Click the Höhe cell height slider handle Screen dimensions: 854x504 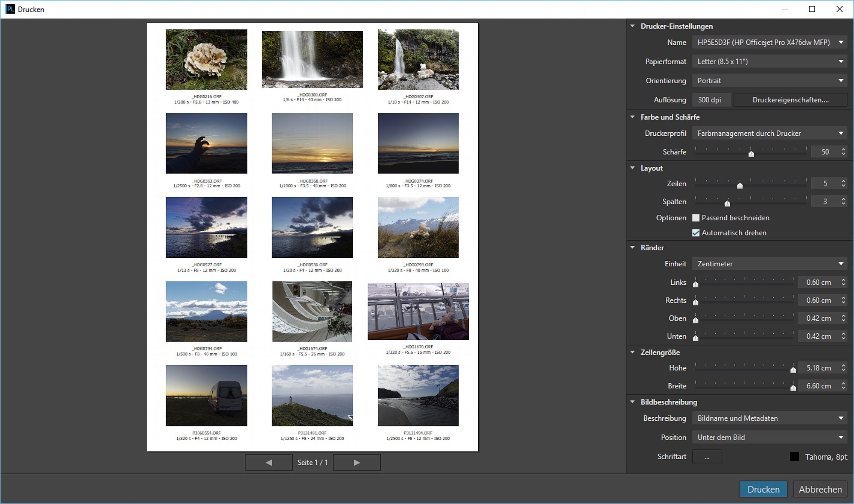pyautogui.click(x=793, y=370)
